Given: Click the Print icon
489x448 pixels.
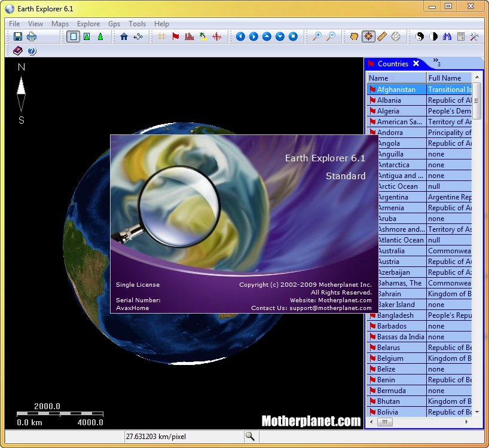Looking at the screenshot, I should click(32, 36).
